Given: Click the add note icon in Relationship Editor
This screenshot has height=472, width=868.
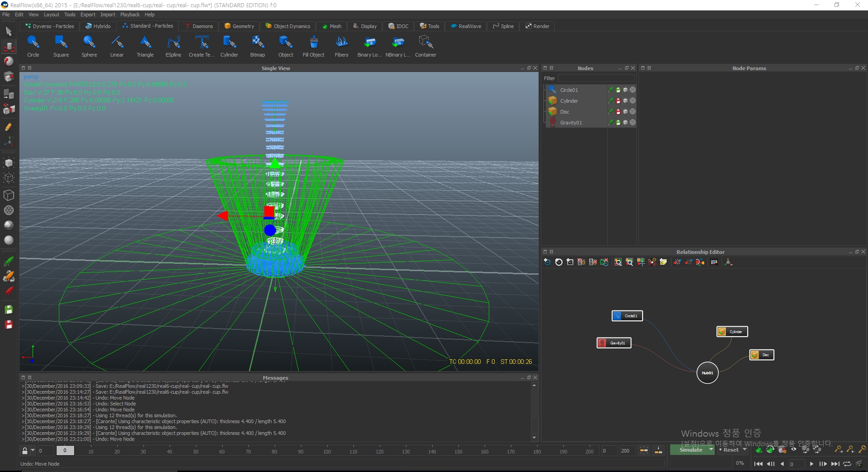Looking at the screenshot, I should click(x=663, y=262).
